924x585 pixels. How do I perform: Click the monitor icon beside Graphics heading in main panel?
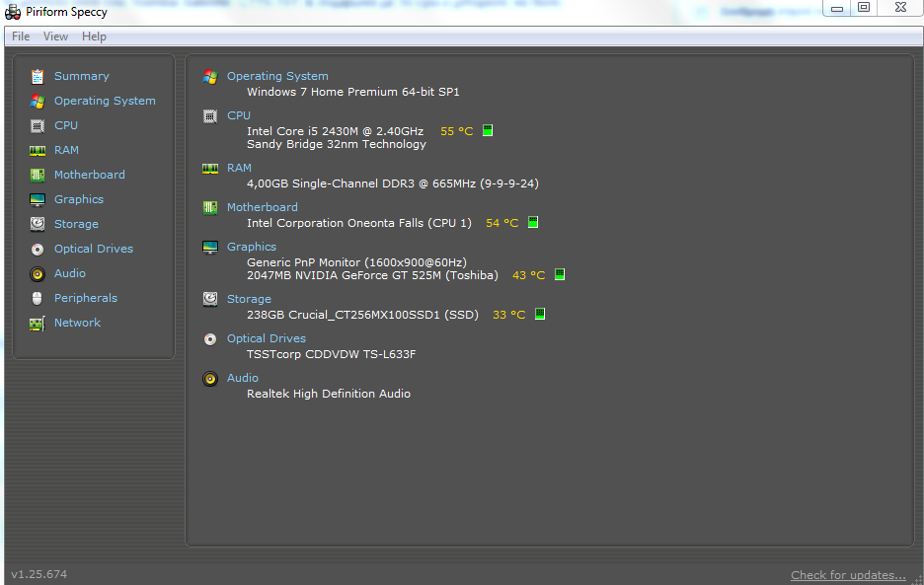tap(210, 247)
